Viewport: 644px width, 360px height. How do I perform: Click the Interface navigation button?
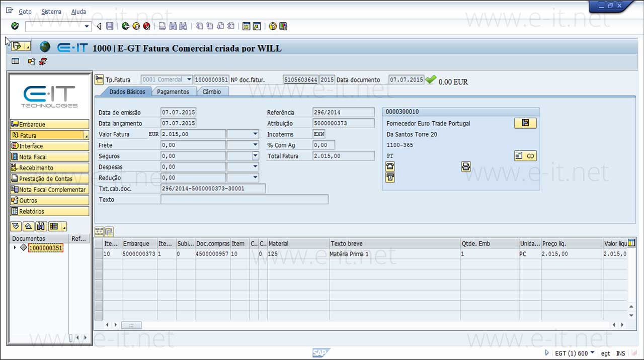pyautogui.click(x=49, y=146)
